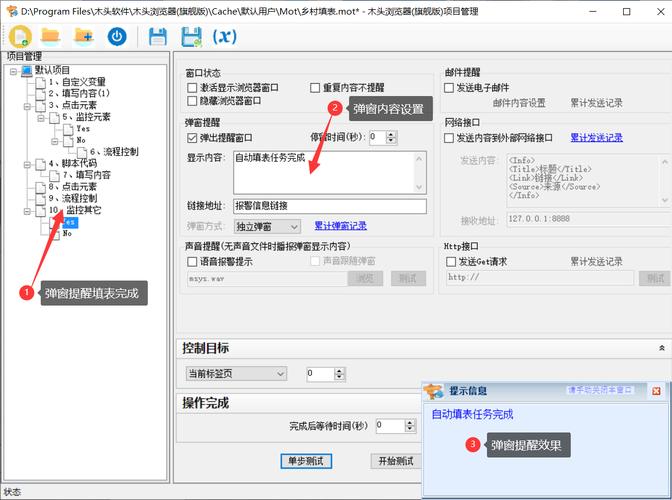Click the 链接地址 input field
Screen dimensions: 672x500
pos(330,206)
